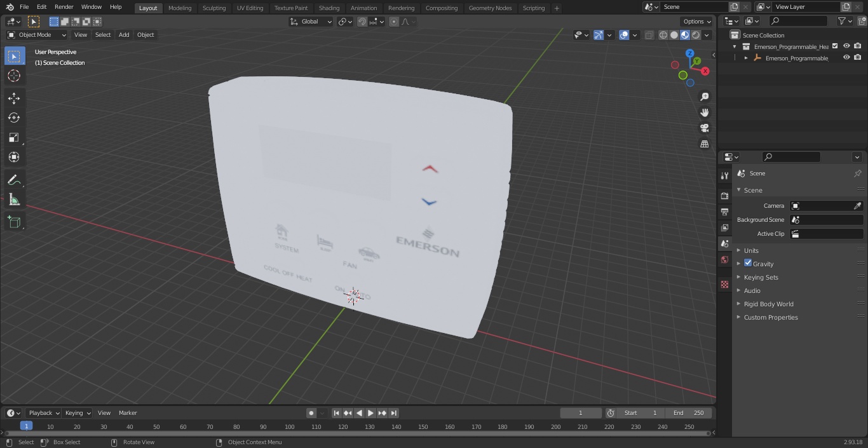Switch to the Modeling workspace tab
The image size is (868, 448).
(x=180, y=8)
